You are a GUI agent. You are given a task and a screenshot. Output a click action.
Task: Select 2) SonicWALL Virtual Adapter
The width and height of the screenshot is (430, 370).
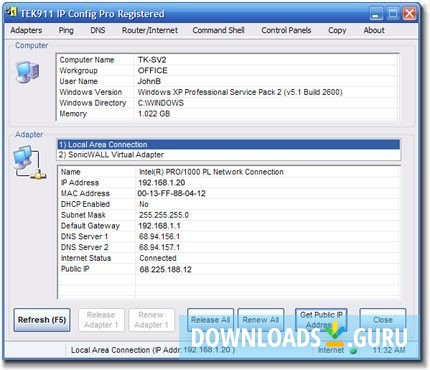pyautogui.click(x=228, y=155)
